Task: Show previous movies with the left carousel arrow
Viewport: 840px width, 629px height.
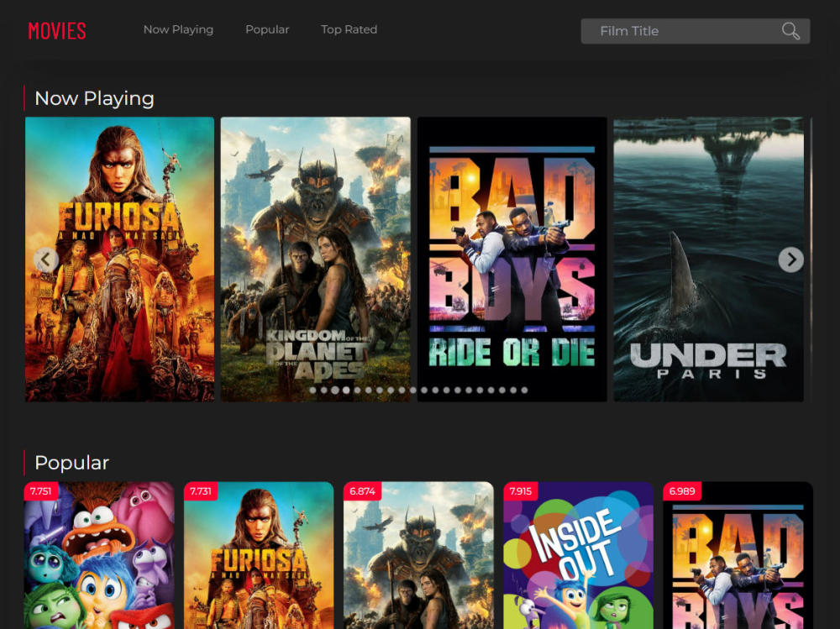Action: point(46,259)
